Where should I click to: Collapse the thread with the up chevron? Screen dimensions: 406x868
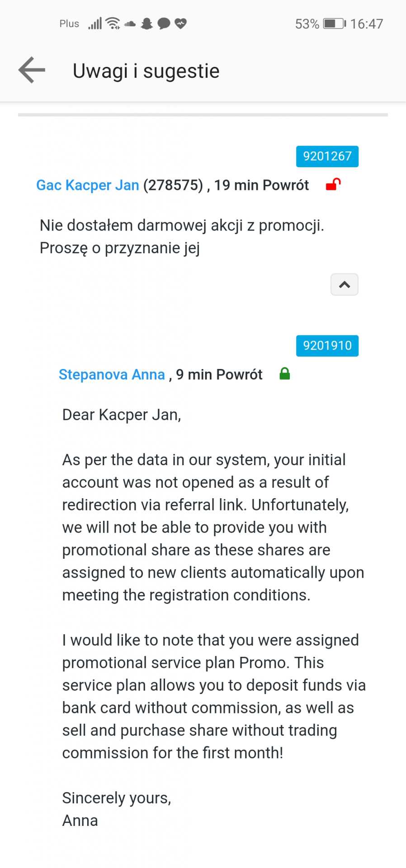[x=344, y=284]
